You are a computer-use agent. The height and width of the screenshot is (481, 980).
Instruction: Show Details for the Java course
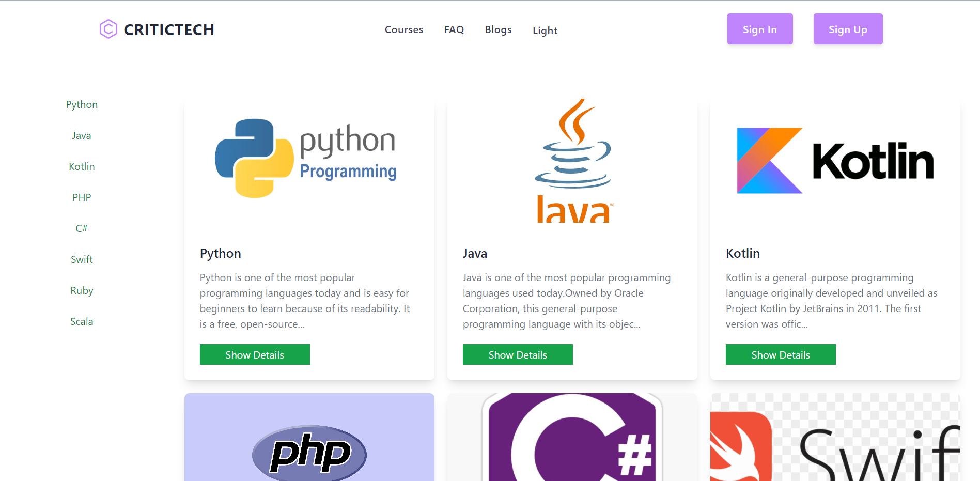click(x=518, y=354)
